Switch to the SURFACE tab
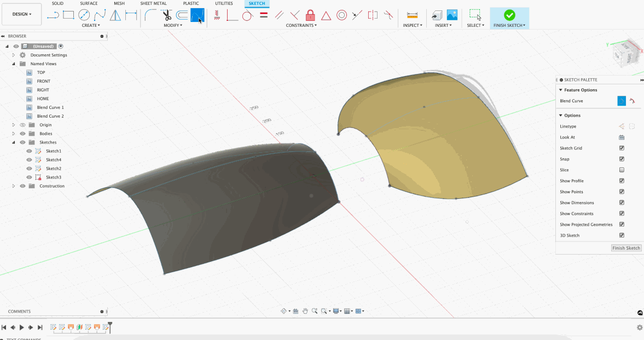 89,3
